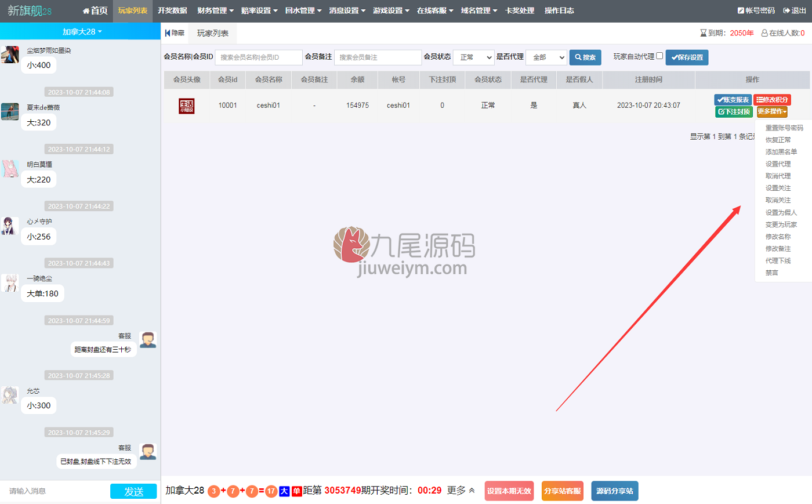Image resolution: width=812 pixels, height=504 pixels.
Task: Enable the 玩家自动代理 checkbox
Action: (659, 56)
